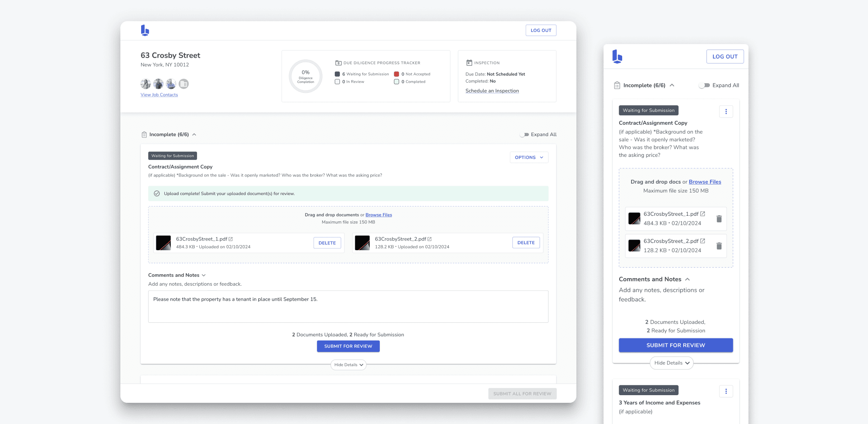The image size is (868, 424).
Task: Open the three-dot menu on Contract/Assignment Copy card
Action: click(726, 111)
